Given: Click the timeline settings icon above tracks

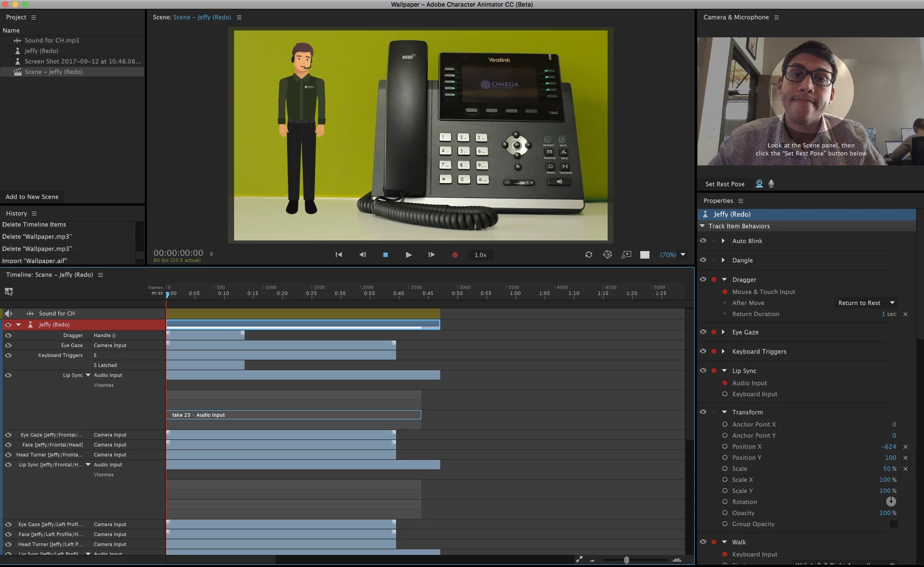Looking at the screenshot, I should tap(9, 291).
